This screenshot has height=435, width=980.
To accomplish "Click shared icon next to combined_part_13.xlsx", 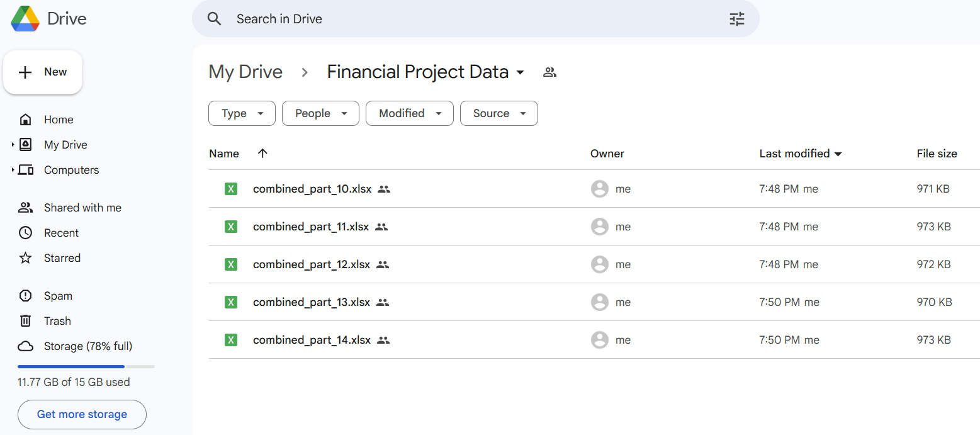I will [x=383, y=302].
